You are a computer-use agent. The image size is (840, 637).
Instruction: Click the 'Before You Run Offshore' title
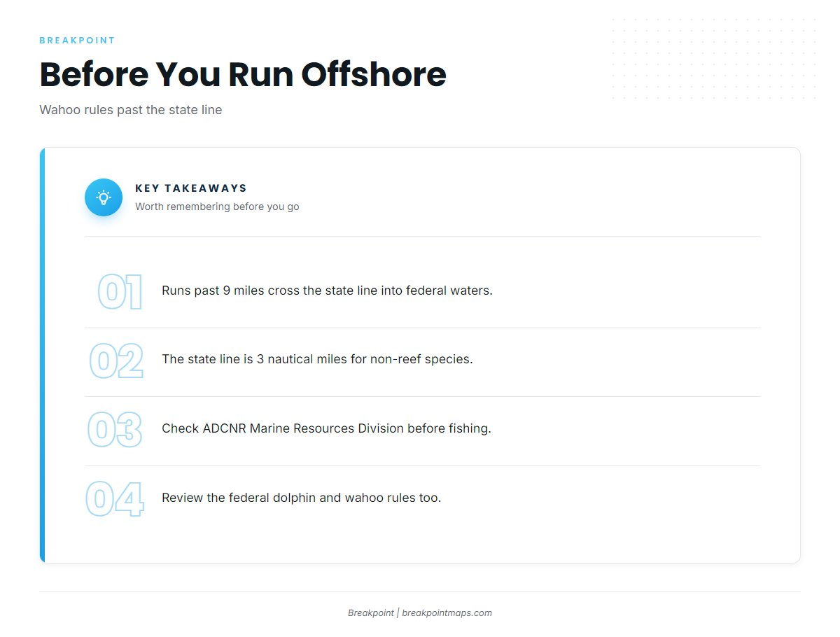243,74
